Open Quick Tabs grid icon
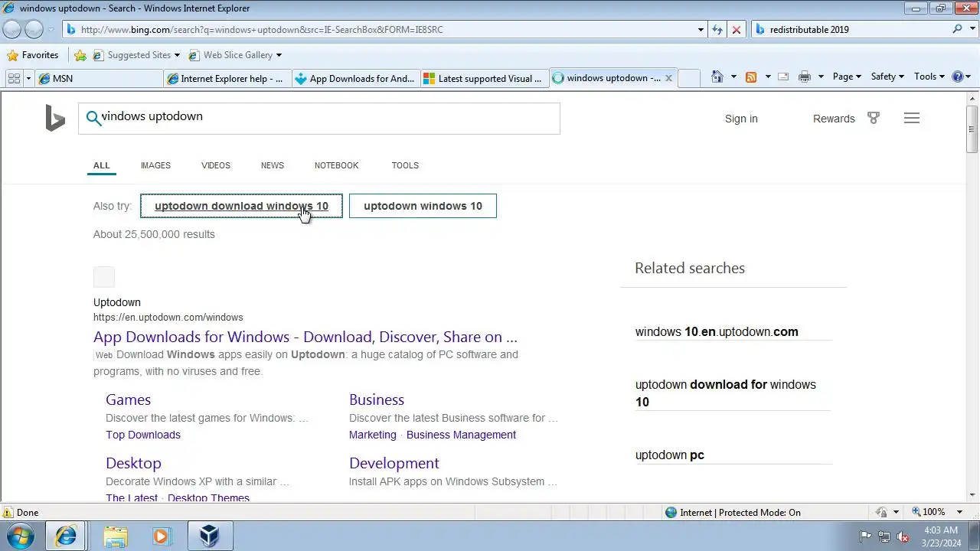980x551 pixels. click(14, 78)
